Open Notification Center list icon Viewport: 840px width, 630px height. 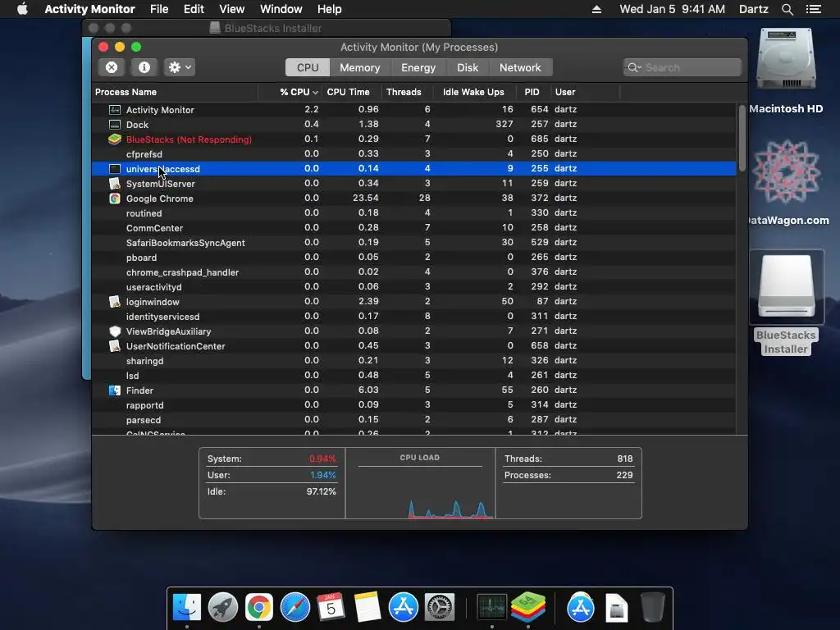click(x=814, y=9)
